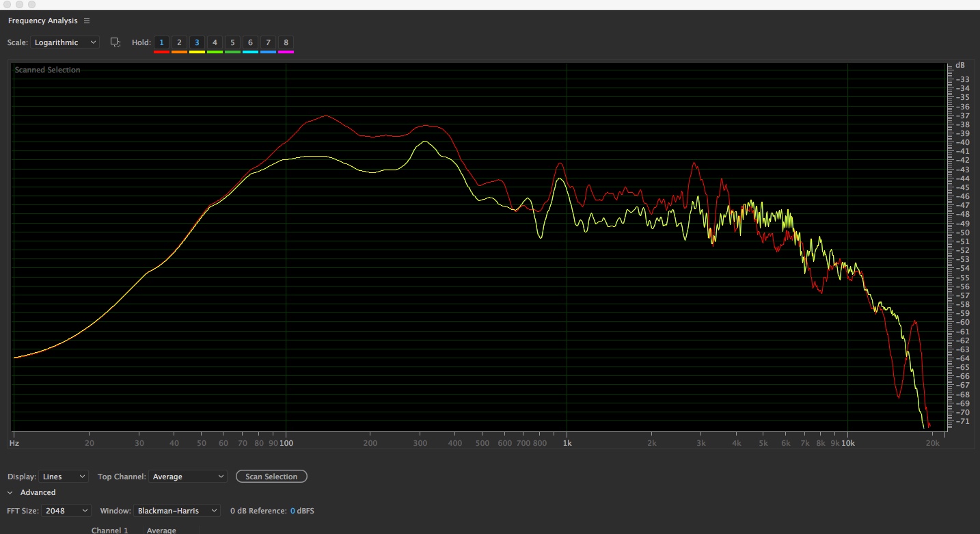Open the Scale dropdown set to Logarithmic
This screenshot has width=980, height=534.
click(65, 42)
